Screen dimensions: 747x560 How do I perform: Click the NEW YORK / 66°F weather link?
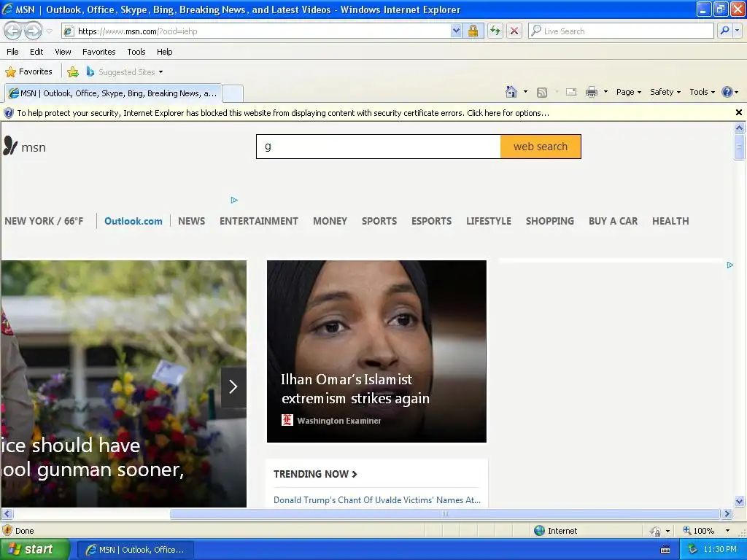pyautogui.click(x=44, y=222)
